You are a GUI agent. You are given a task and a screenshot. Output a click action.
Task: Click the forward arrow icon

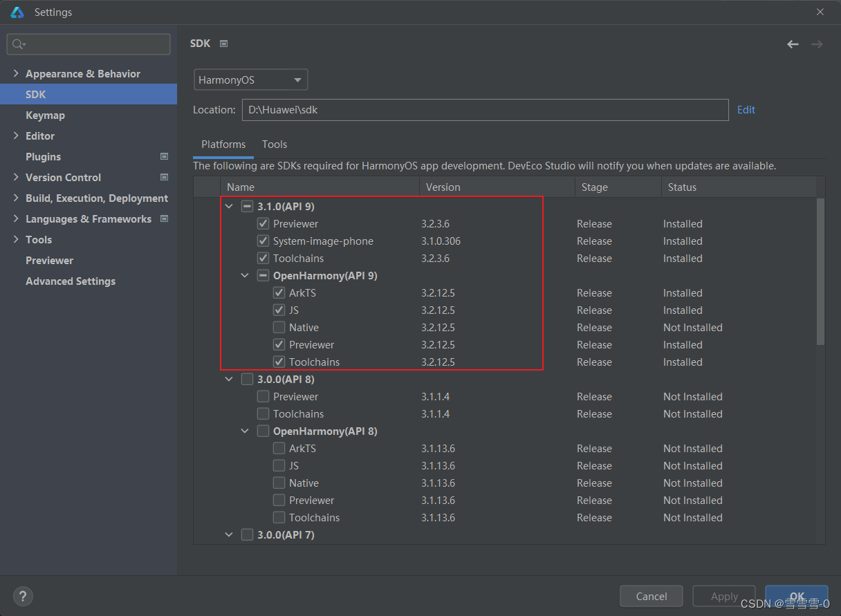(x=817, y=44)
